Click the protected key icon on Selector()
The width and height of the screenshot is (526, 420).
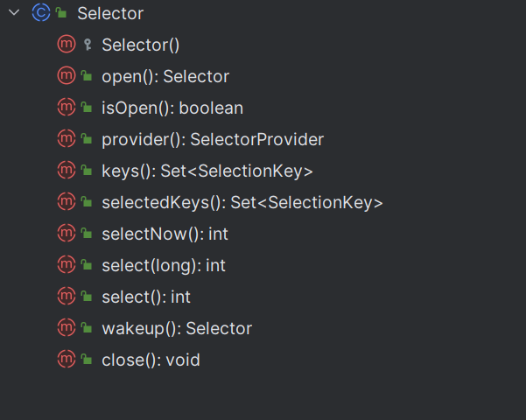87,45
